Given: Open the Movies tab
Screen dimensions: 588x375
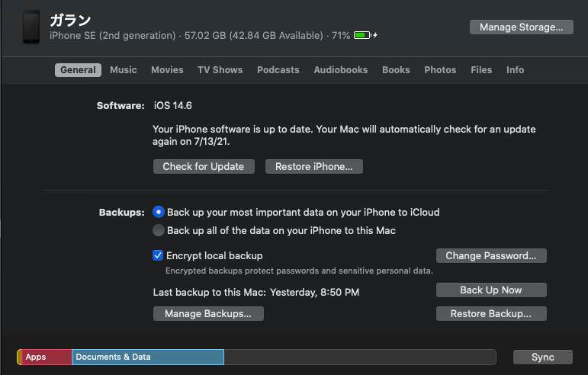Looking at the screenshot, I should [167, 70].
